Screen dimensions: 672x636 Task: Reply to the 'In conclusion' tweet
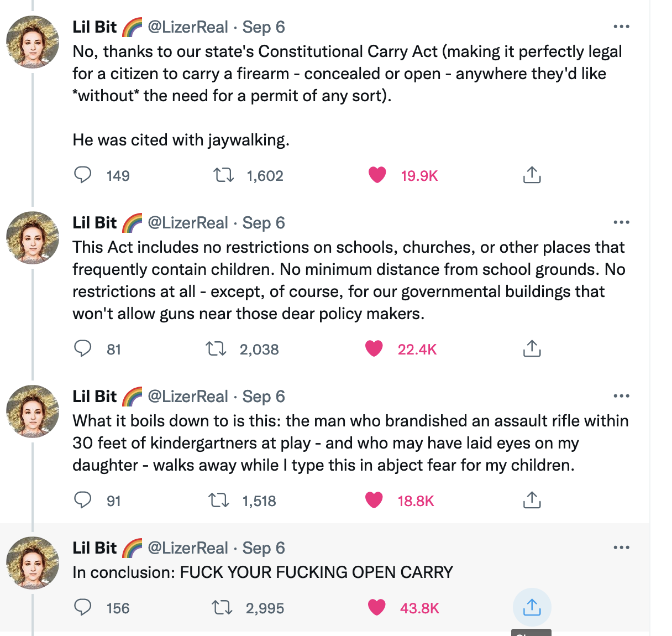tap(83, 608)
